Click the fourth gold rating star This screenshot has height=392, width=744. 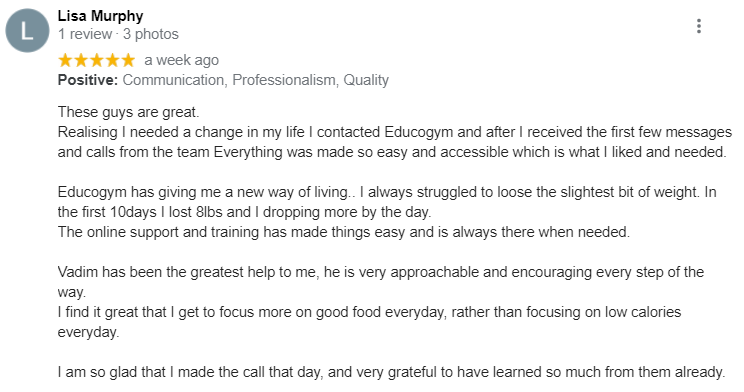pyautogui.click(x=112, y=60)
